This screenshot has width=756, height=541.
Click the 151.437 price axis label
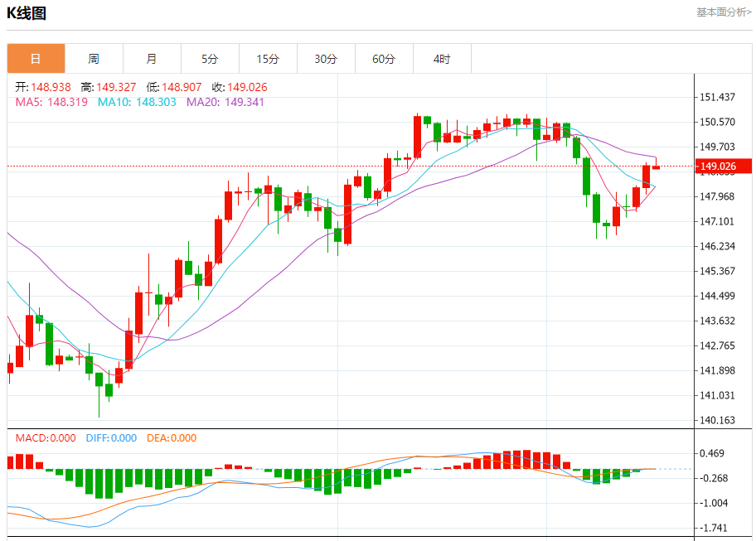tap(718, 97)
